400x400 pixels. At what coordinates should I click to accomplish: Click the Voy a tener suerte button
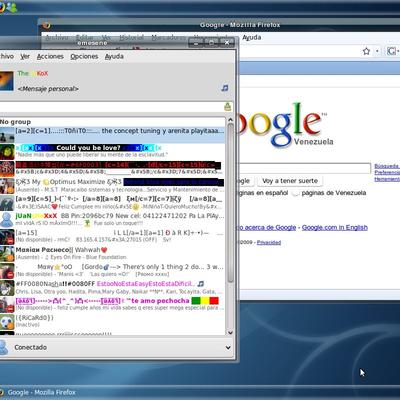(x=290, y=181)
